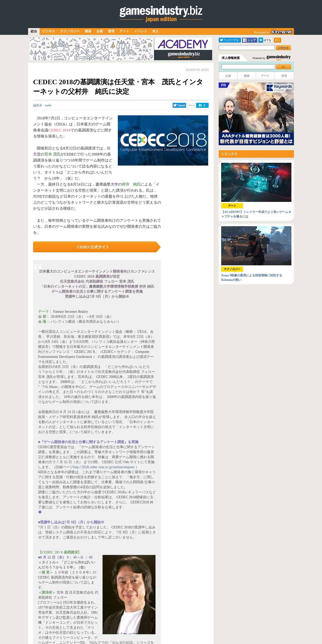This screenshot has height=644, width=322.
Task: Select the 開発 job category tab
Action: (247, 76)
